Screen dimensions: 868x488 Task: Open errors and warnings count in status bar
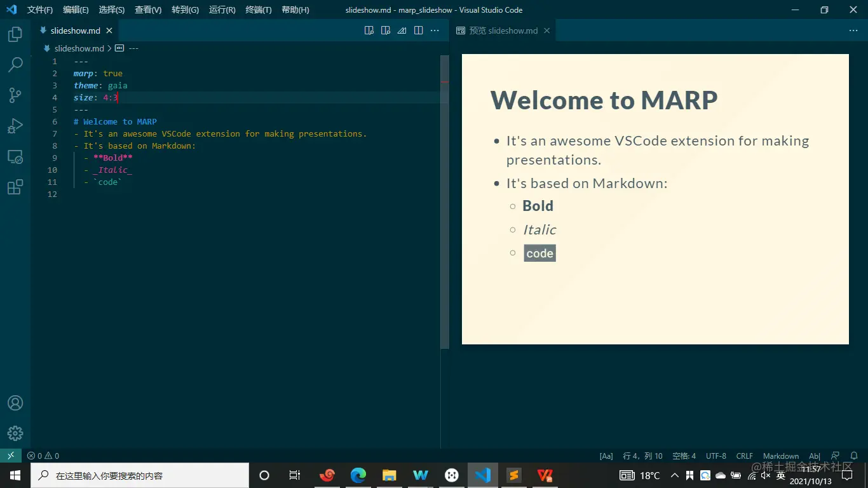43,456
